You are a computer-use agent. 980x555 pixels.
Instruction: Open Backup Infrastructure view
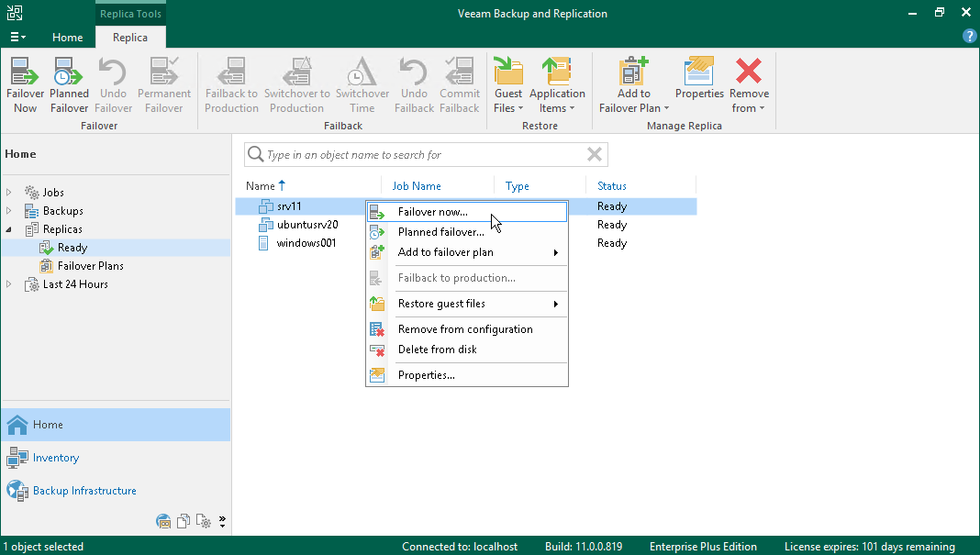coord(116,491)
